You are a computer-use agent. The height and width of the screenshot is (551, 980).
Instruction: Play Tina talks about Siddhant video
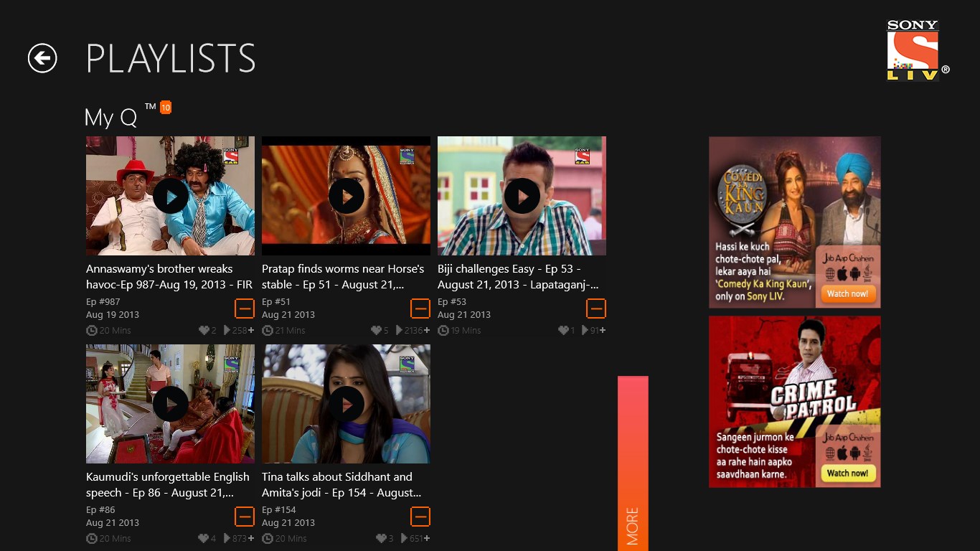(347, 404)
